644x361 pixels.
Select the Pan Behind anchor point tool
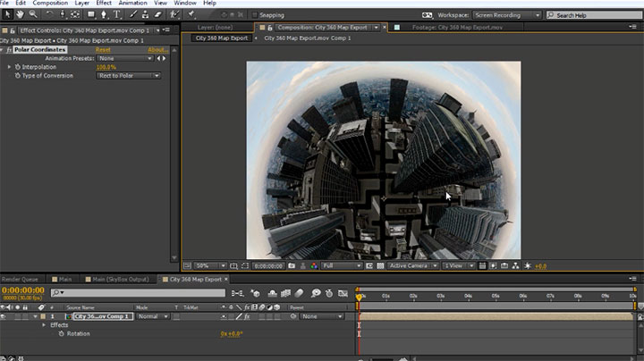75,15
